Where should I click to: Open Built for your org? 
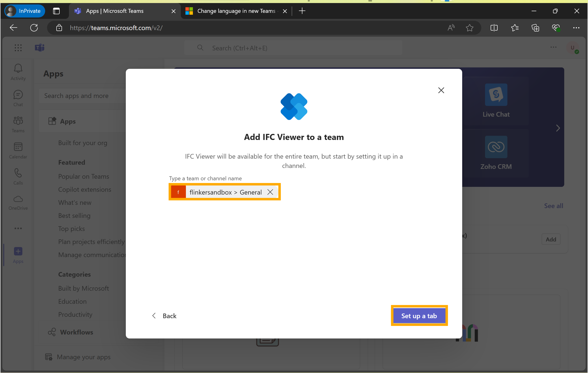tap(82, 143)
